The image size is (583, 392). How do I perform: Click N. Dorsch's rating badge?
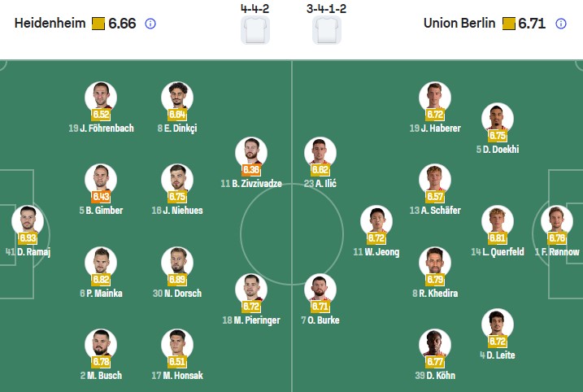177,279
